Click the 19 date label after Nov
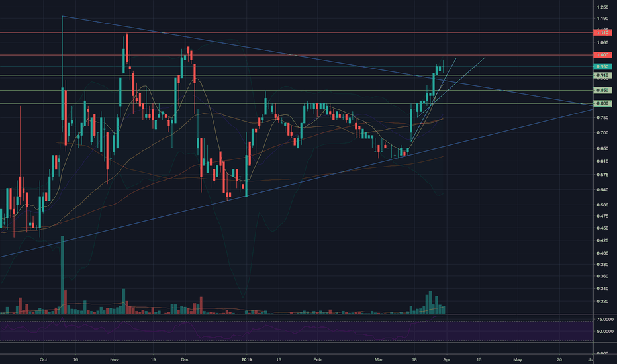This screenshot has width=617, height=364. coord(153,359)
